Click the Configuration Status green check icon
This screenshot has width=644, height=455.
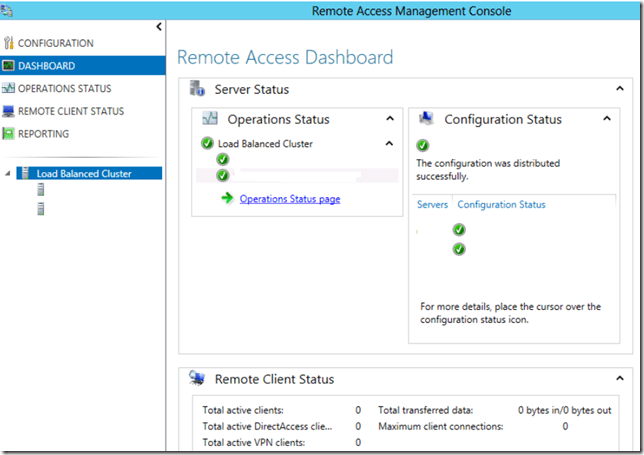423,145
